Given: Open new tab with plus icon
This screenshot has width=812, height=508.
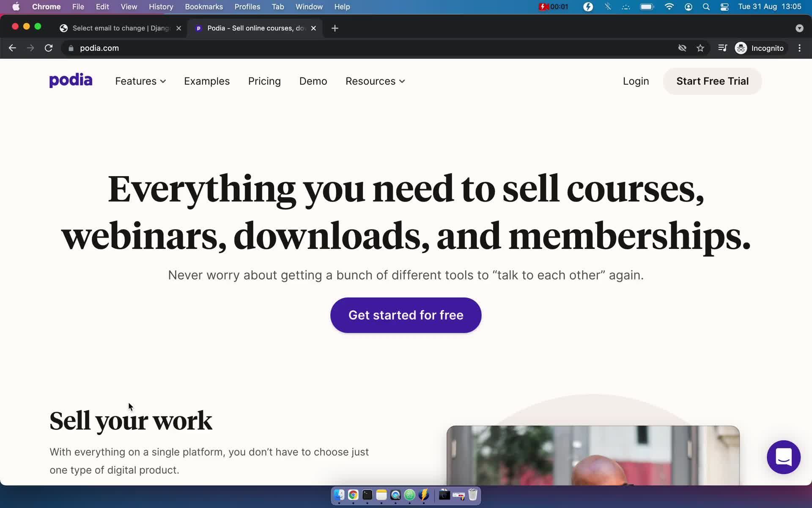Looking at the screenshot, I should point(335,28).
